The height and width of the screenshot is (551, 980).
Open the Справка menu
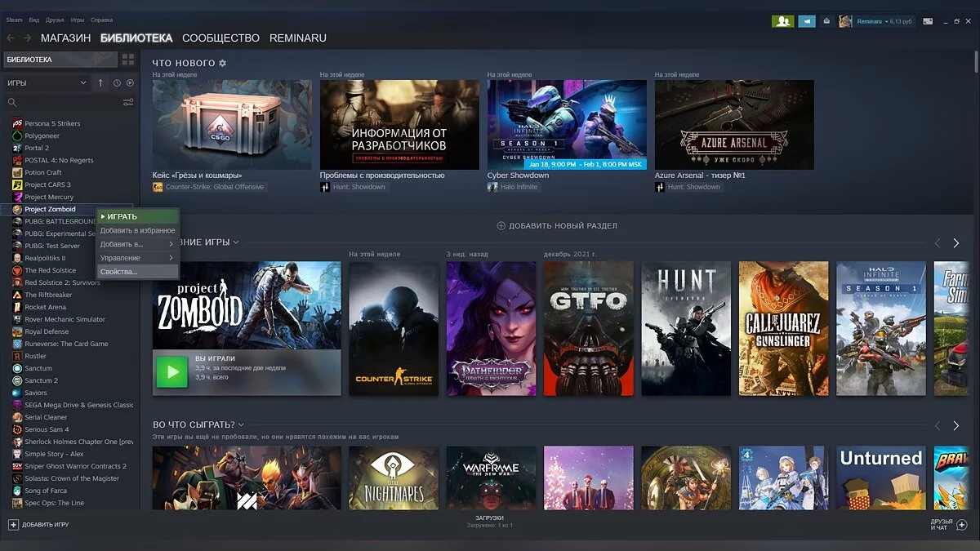pos(102,19)
